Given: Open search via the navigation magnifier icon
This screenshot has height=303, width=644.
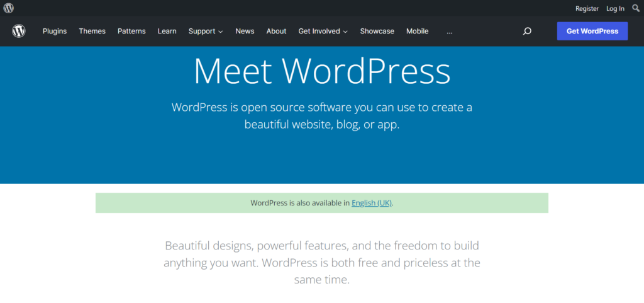Looking at the screenshot, I should coord(527,31).
